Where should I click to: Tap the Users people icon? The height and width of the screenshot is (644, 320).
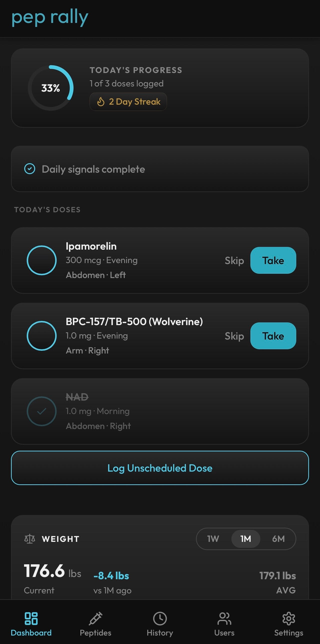[224, 619]
